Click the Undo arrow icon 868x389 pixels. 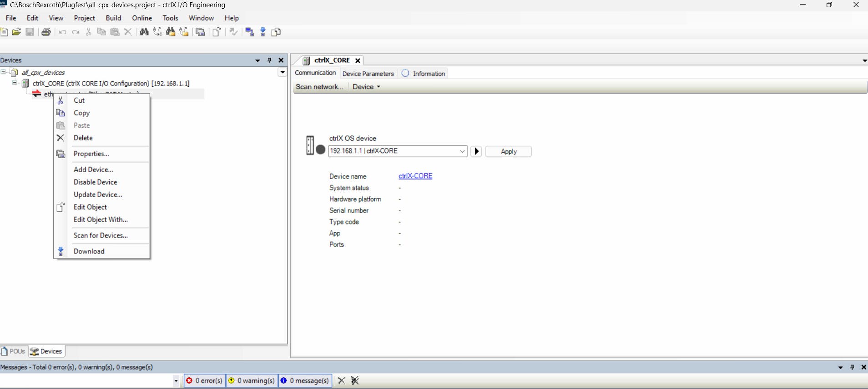point(63,32)
